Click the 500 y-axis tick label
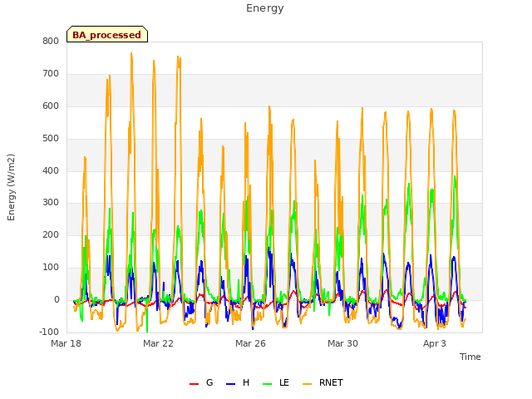Viewport: 532px width, 399px height. tap(51, 139)
